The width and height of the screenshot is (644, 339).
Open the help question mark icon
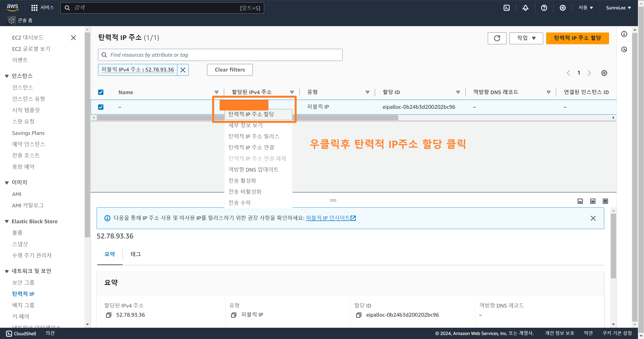click(544, 8)
